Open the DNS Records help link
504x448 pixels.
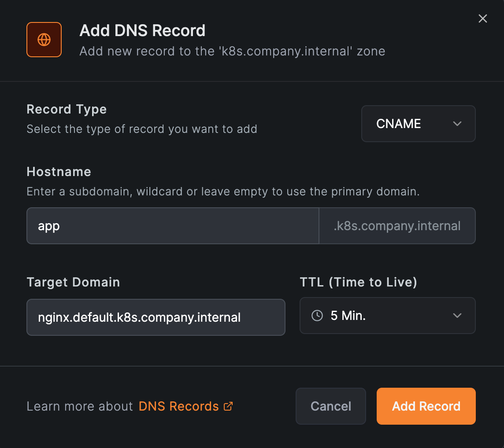pos(185,406)
